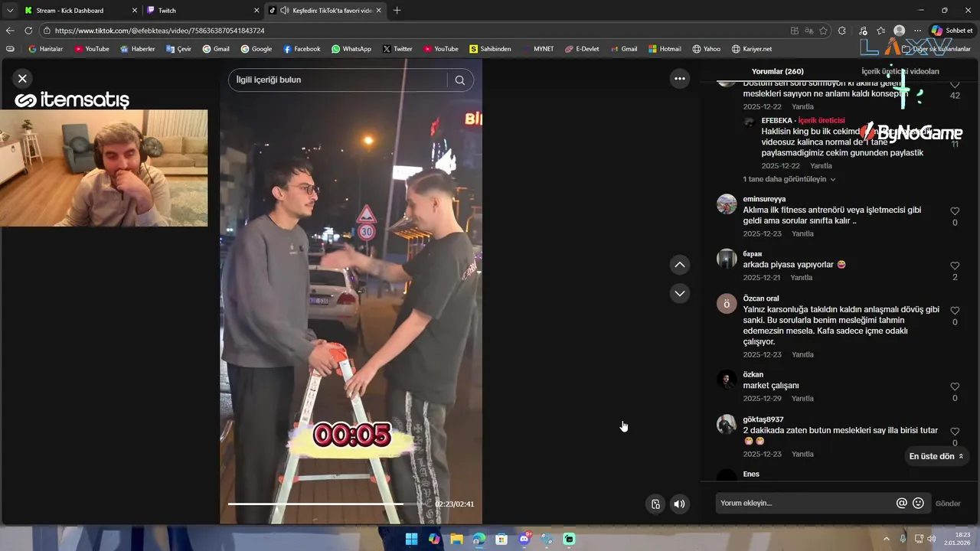The height and width of the screenshot is (551, 980).
Task: Click Özcan oral username
Action: 761,298
